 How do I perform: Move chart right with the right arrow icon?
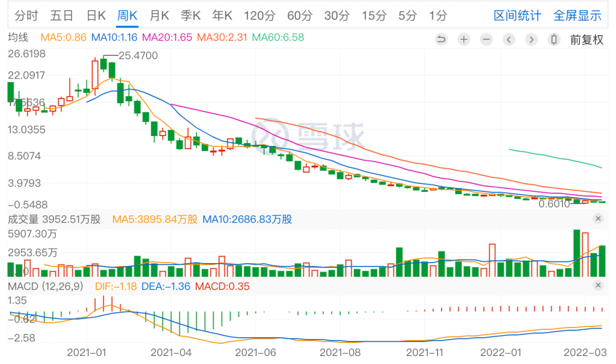coord(532,39)
